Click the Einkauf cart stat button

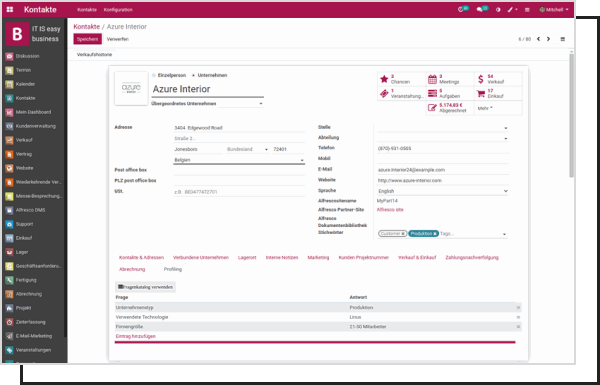click(499, 94)
